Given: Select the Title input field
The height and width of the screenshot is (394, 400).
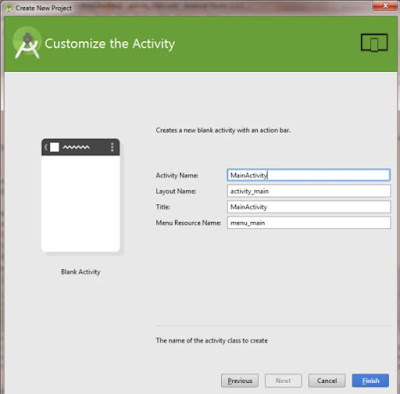Looking at the screenshot, I should [308, 207].
